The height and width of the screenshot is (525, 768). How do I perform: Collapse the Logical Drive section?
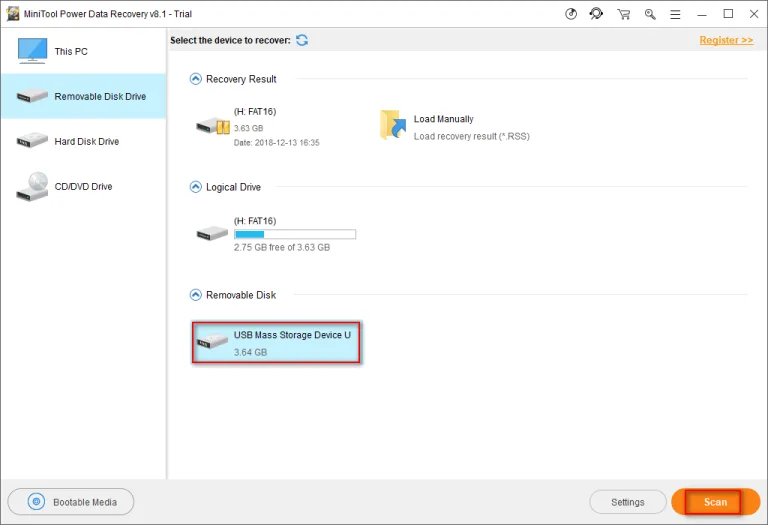(195, 187)
